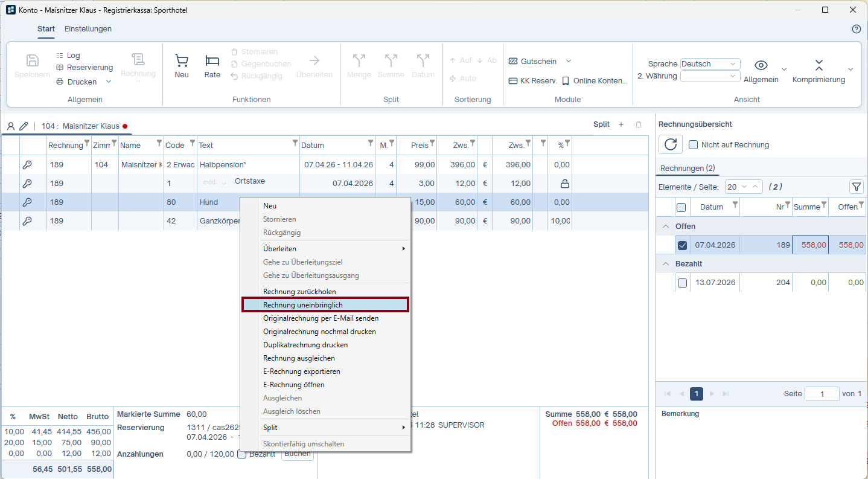Collapse the Offen group
Viewport: 868px width, 479px height.
point(666,227)
